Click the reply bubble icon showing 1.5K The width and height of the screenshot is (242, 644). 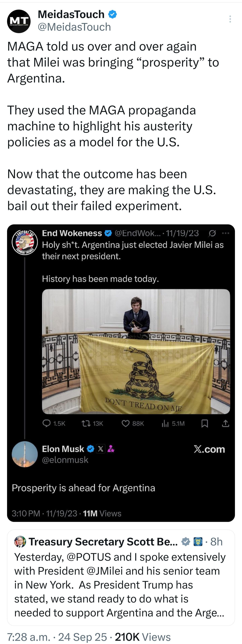pos(47,423)
